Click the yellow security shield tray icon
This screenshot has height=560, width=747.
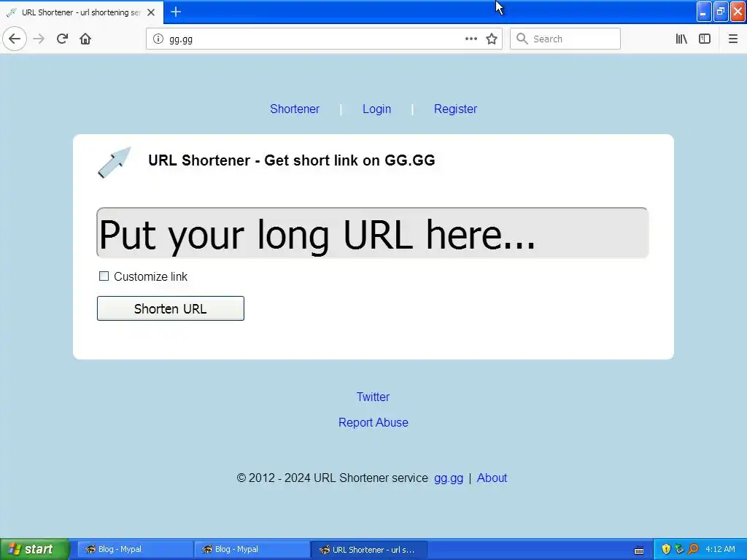point(666,549)
